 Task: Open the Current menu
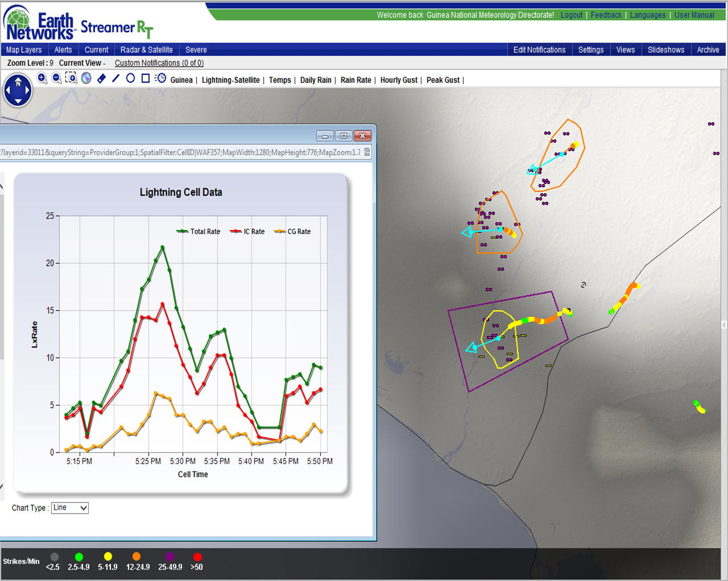pyautogui.click(x=97, y=50)
